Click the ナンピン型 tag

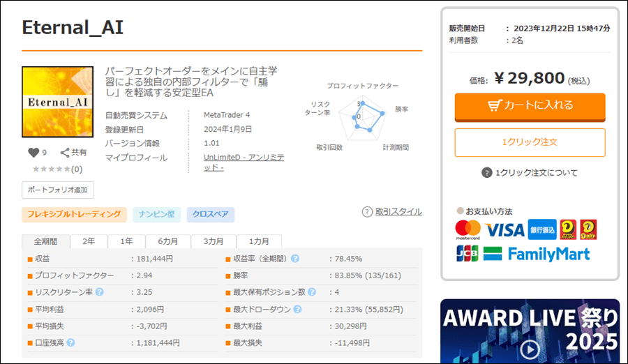pos(157,215)
